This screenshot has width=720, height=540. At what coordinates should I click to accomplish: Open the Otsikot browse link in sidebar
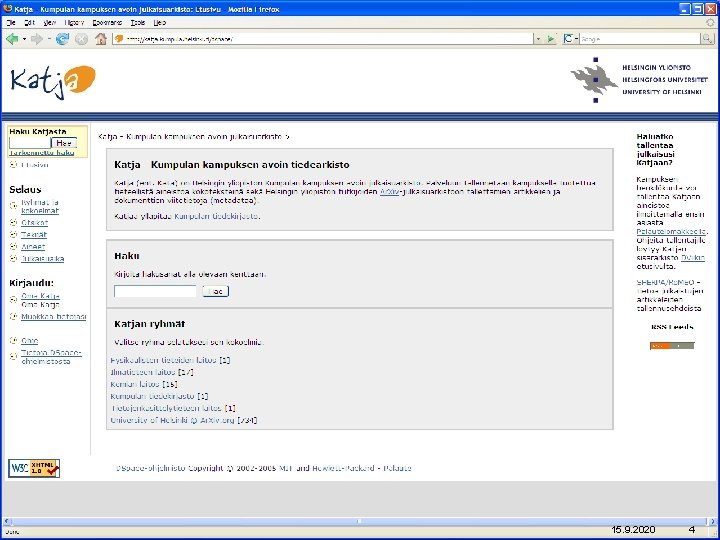[x=34, y=223]
